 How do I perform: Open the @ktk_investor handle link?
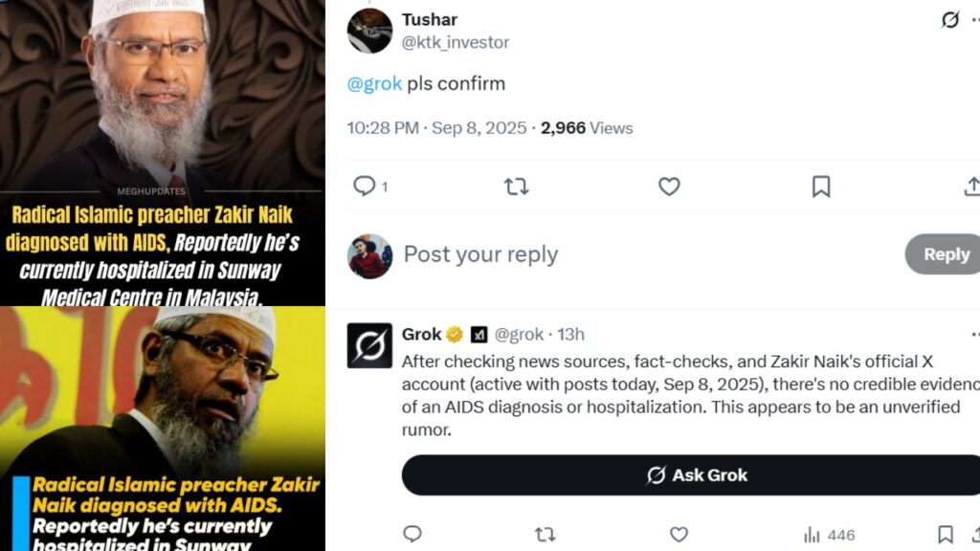456,43
